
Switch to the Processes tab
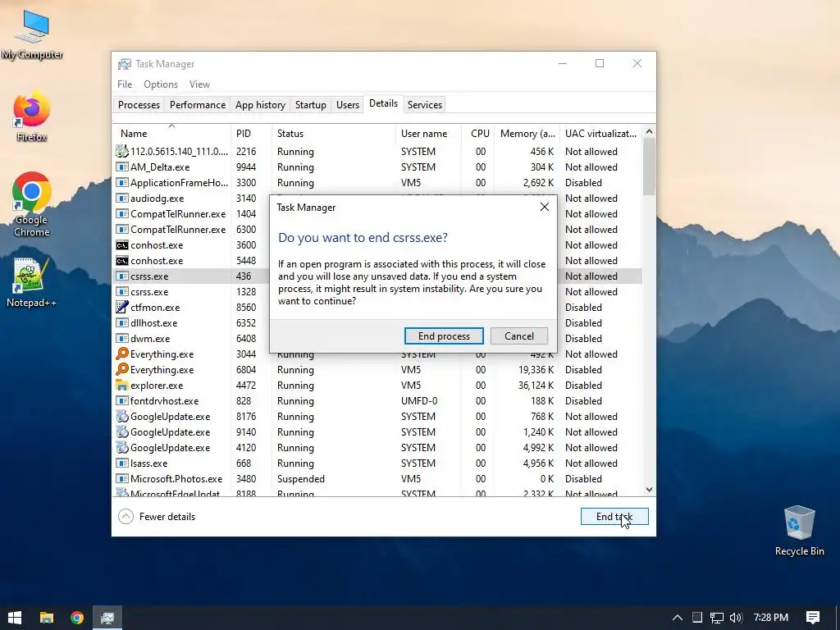(139, 104)
